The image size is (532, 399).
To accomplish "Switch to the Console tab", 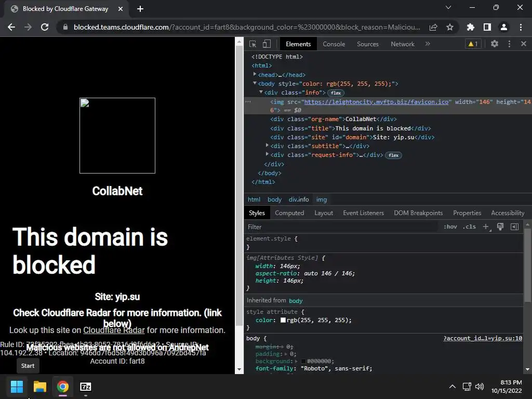I will [334, 44].
